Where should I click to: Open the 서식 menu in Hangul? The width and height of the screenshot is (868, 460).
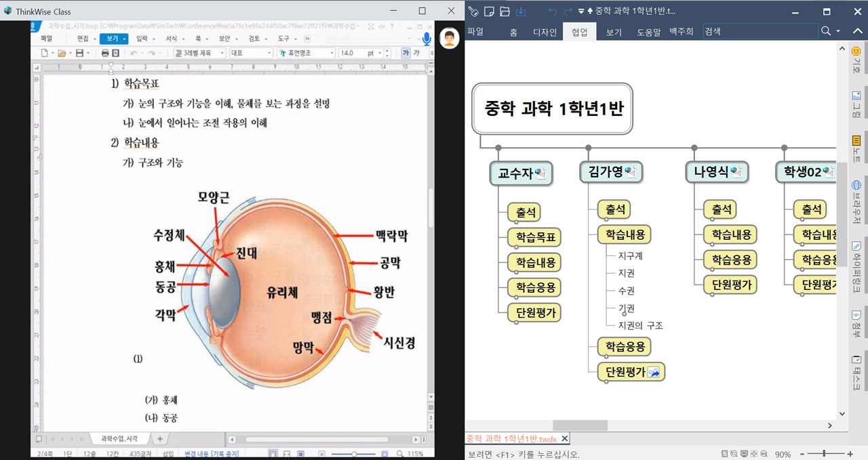[174, 39]
